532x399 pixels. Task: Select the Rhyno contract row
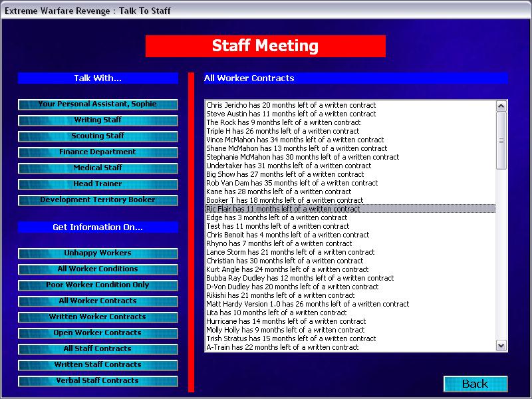point(350,243)
